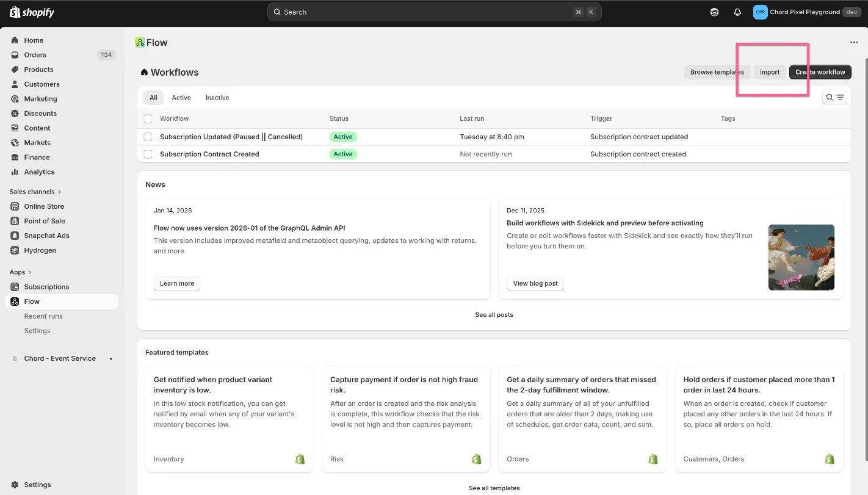Go to Orders in sidebar
The image size is (868, 495).
tap(35, 55)
